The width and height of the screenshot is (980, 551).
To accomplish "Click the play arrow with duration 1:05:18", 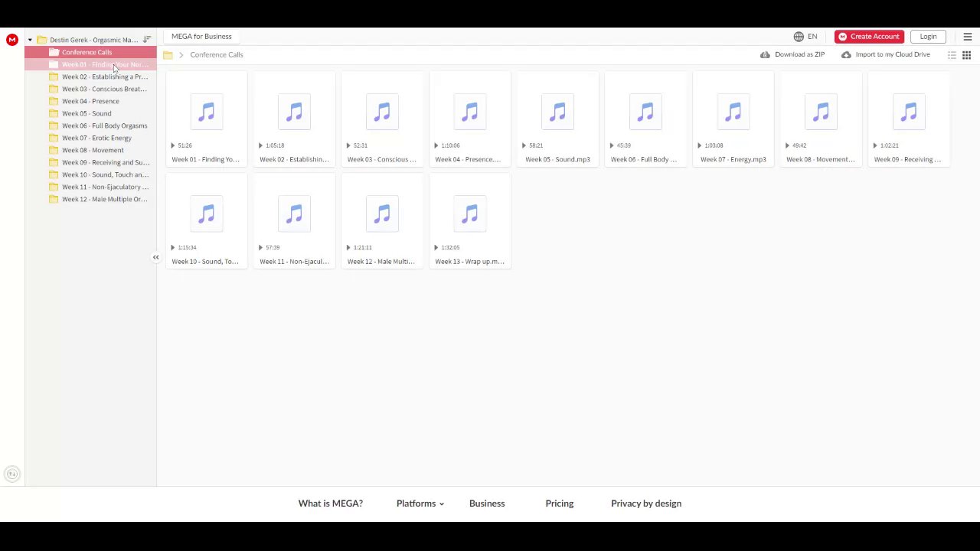I will tap(260, 145).
